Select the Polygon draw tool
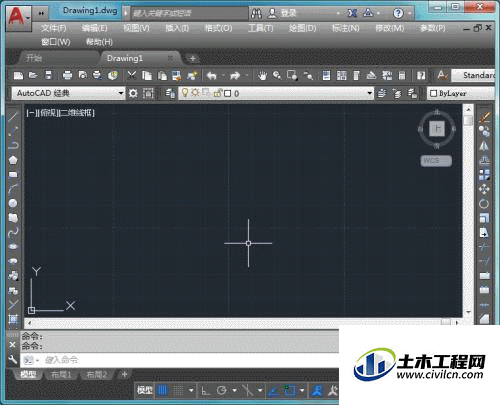Screen dimensions: 500x405 tap(13, 160)
